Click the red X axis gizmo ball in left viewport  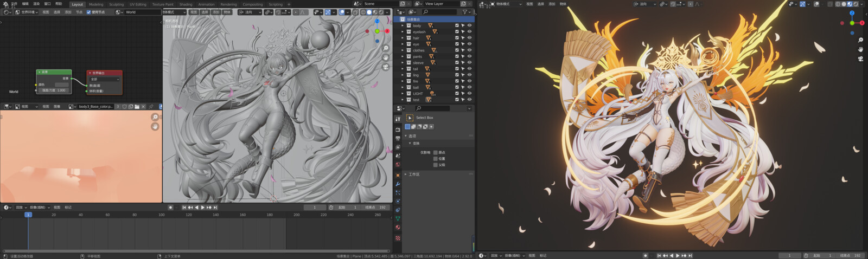[x=387, y=31]
